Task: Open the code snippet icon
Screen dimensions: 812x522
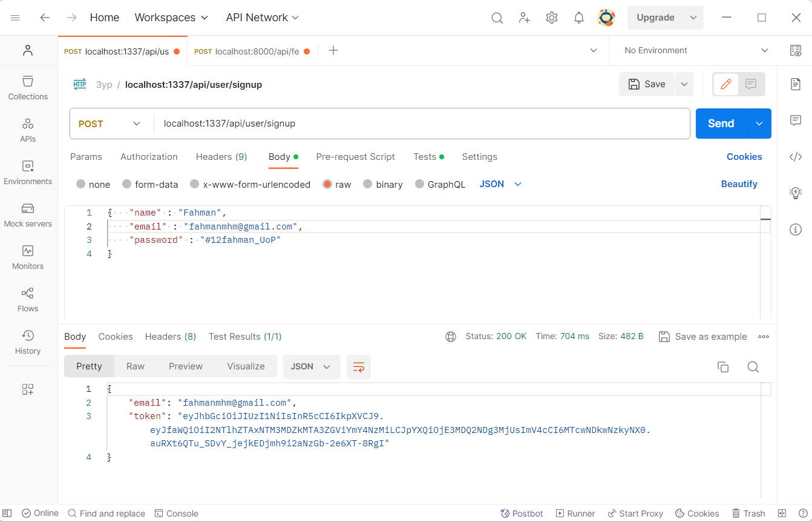Action: click(x=796, y=157)
